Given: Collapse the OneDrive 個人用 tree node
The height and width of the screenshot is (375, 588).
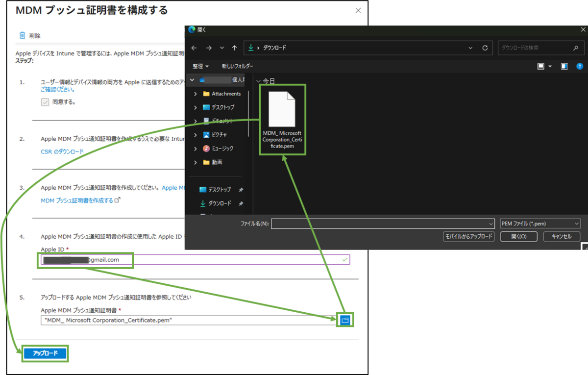Looking at the screenshot, I should pyautogui.click(x=192, y=80).
